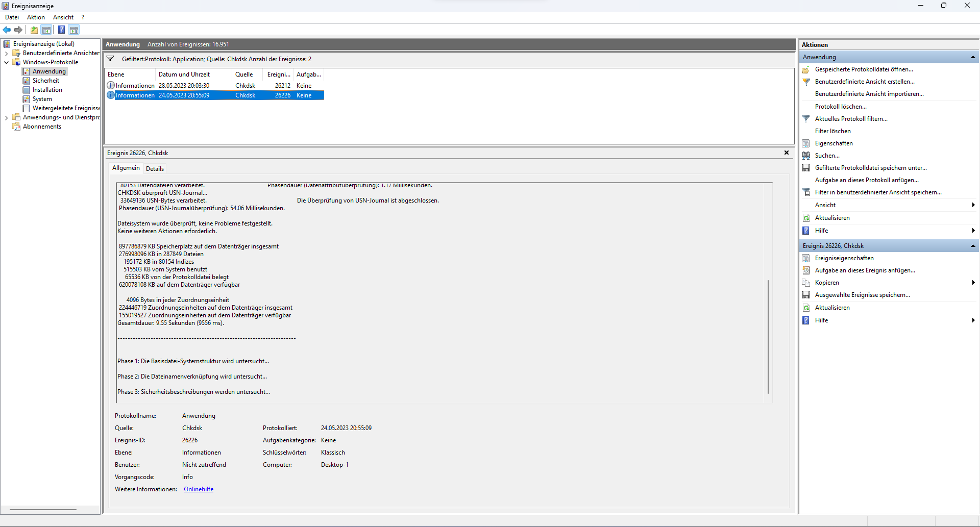
Task: Select Ereignisanzeige (Lokal) root node
Action: (x=44, y=44)
